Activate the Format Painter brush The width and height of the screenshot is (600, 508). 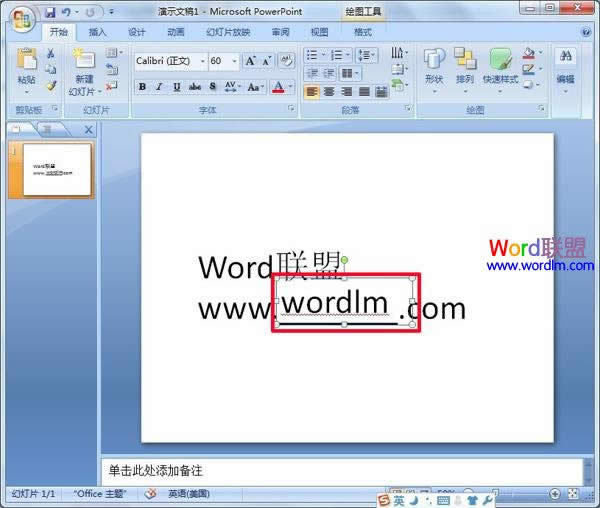[x=51, y=86]
